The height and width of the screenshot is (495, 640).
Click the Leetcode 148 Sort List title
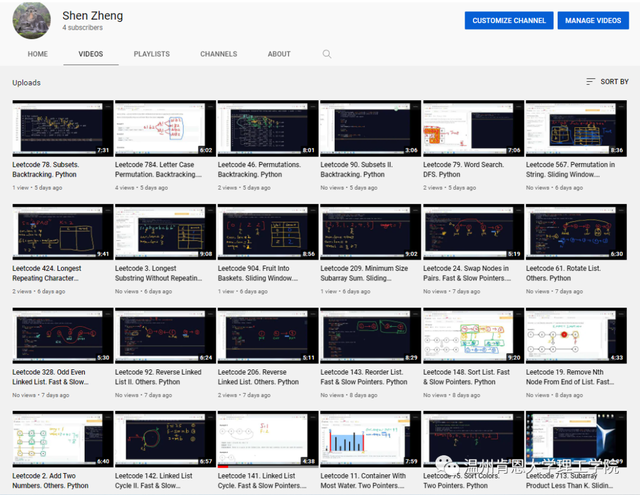(467, 377)
